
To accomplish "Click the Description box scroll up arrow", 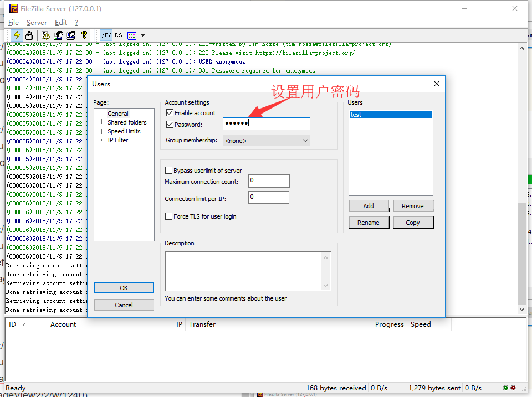I will 326,257.
